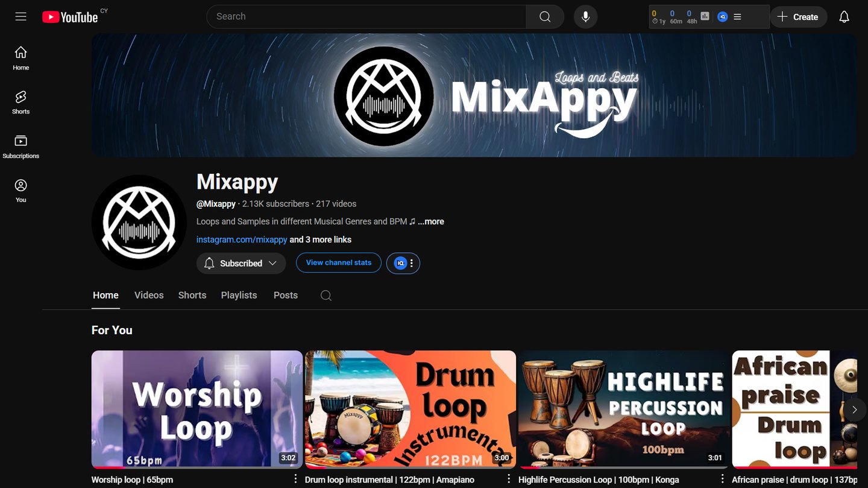
Task: Expand the channel description with ...more
Action: [431, 221]
